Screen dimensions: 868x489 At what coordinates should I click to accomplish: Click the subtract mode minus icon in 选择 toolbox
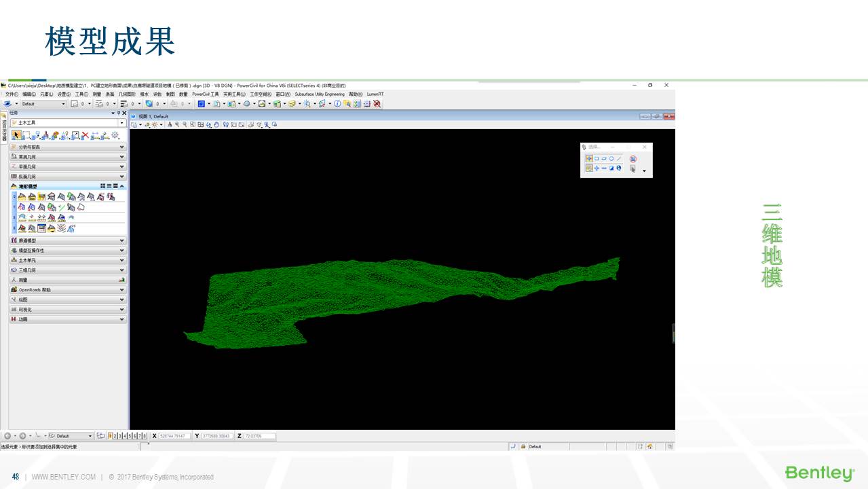click(604, 168)
